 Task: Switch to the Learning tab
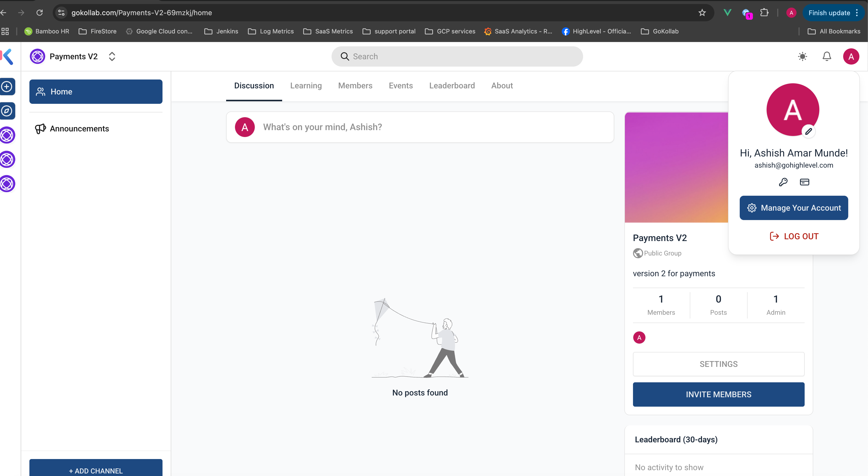(306, 86)
